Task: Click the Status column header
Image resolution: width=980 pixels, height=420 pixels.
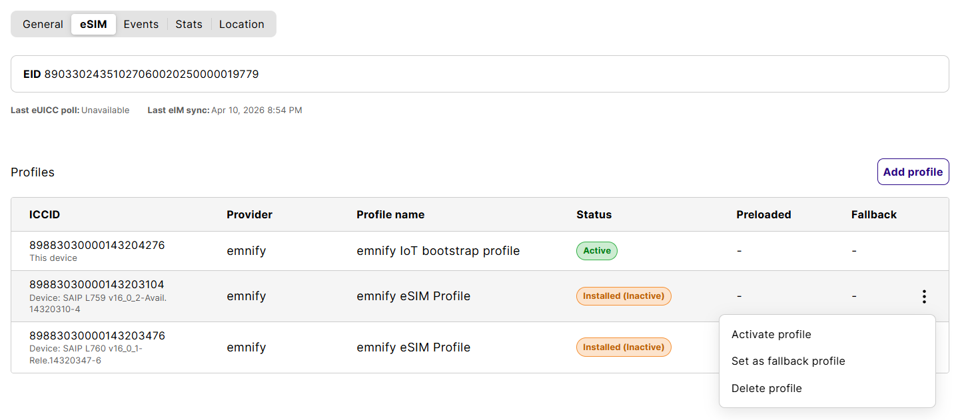Action: pyautogui.click(x=594, y=215)
